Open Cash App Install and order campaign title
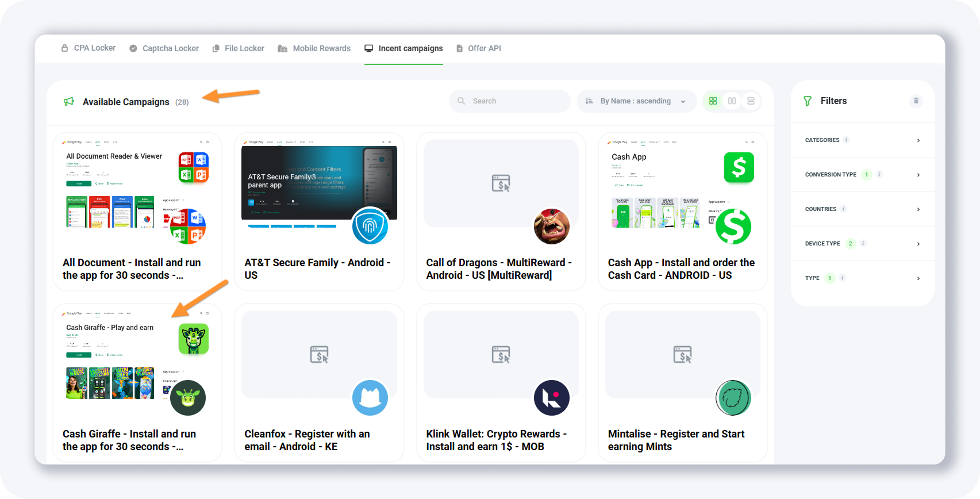The height and width of the screenshot is (499, 980). pos(681,269)
